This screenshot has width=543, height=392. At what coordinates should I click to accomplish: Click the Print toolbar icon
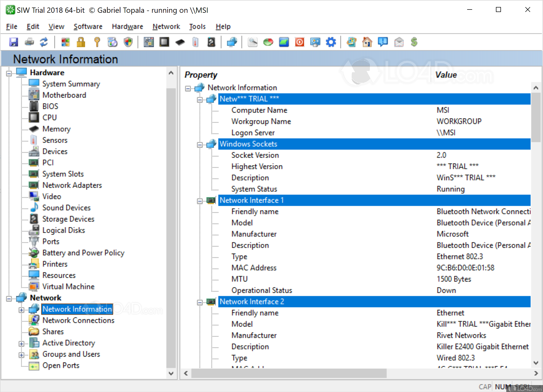[29, 42]
